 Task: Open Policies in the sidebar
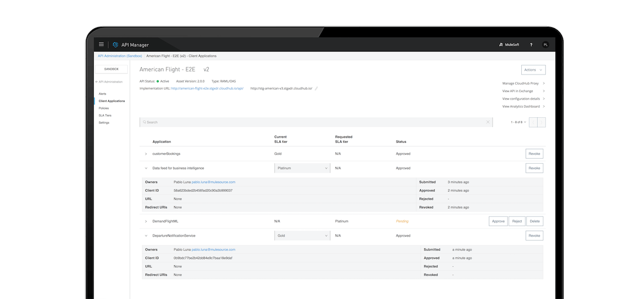[104, 108]
